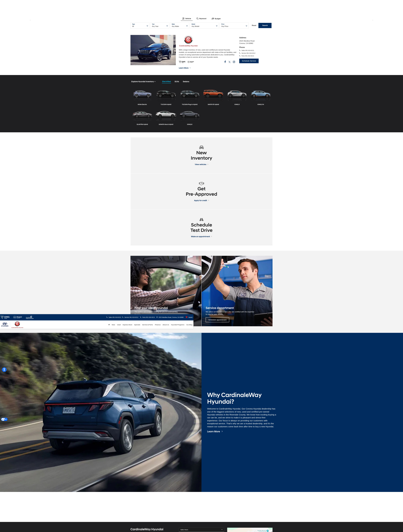Click the red heart Saved icon
The width and height of the screenshot is (403, 532).
coord(186,317)
